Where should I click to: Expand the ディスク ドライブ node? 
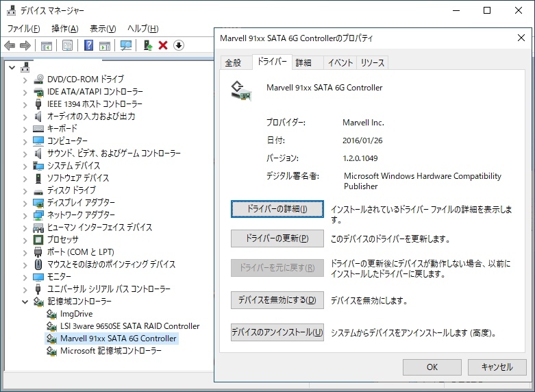click(x=25, y=191)
